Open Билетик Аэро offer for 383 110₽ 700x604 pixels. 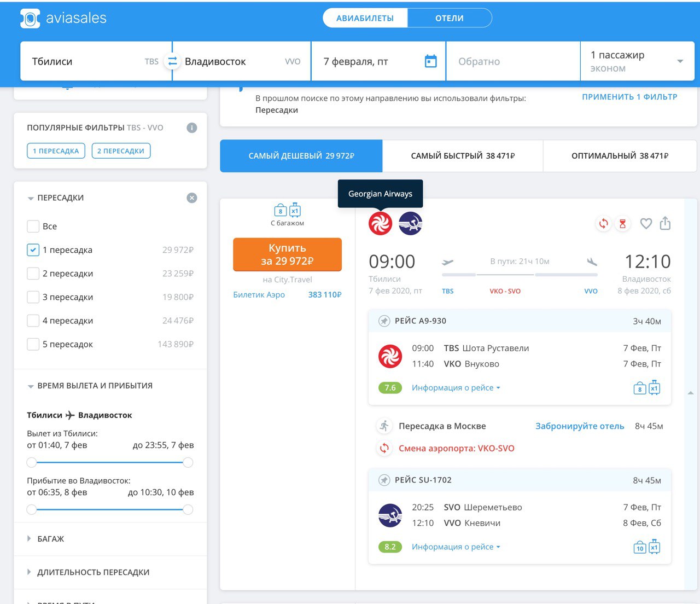coord(287,294)
